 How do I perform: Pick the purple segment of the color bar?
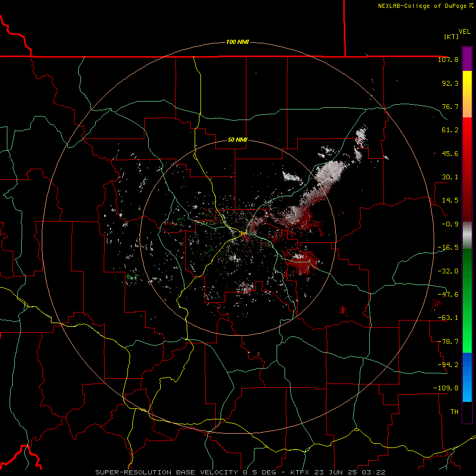point(467,59)
